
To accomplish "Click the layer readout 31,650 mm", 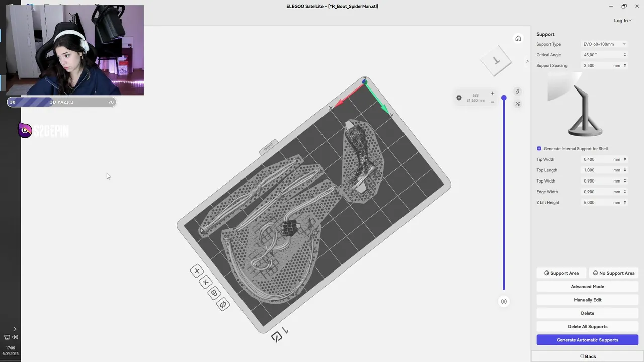I will [475, 100].
